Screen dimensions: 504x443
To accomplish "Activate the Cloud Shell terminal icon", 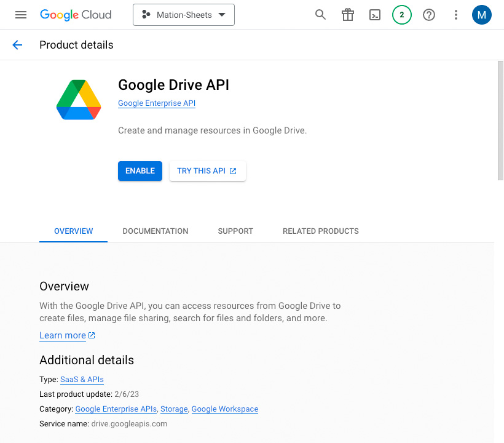I will coord(375,15).
